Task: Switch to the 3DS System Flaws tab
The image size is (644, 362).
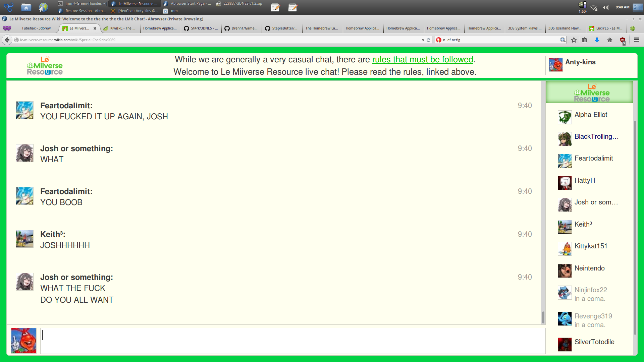Action: (x=525, y=28)
